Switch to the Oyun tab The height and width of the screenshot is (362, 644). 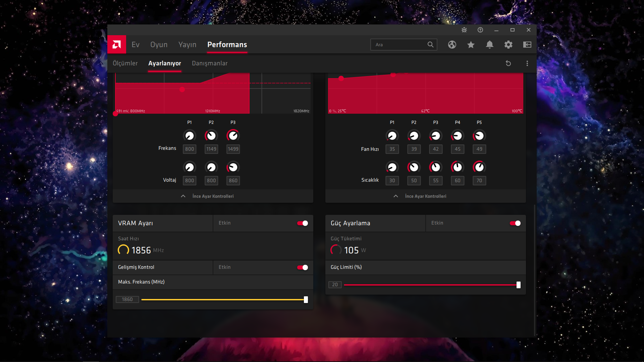pos(159,45)
